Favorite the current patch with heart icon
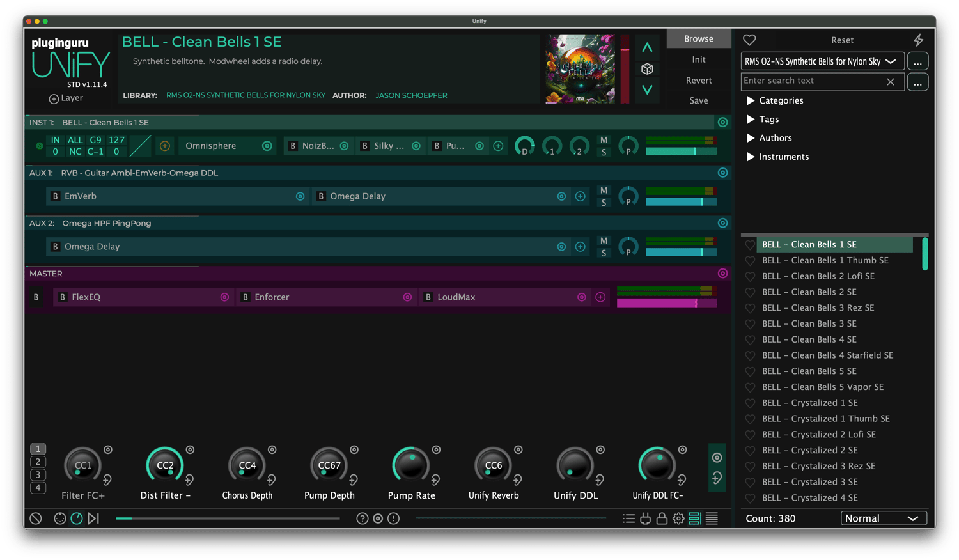959x560 pixels. coord(749,40)
